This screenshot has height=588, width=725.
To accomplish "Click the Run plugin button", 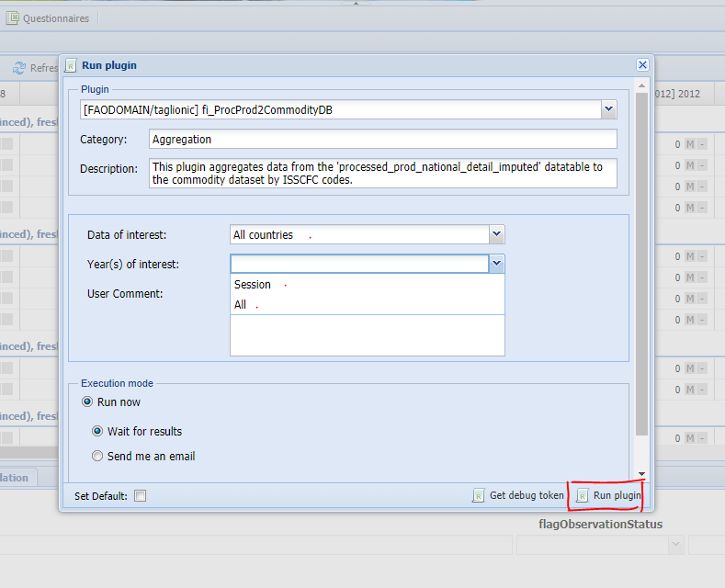I will coord(607,495).
